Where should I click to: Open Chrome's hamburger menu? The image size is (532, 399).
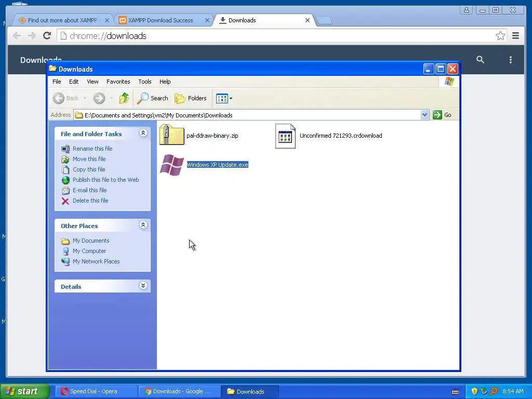pos(516,36)
